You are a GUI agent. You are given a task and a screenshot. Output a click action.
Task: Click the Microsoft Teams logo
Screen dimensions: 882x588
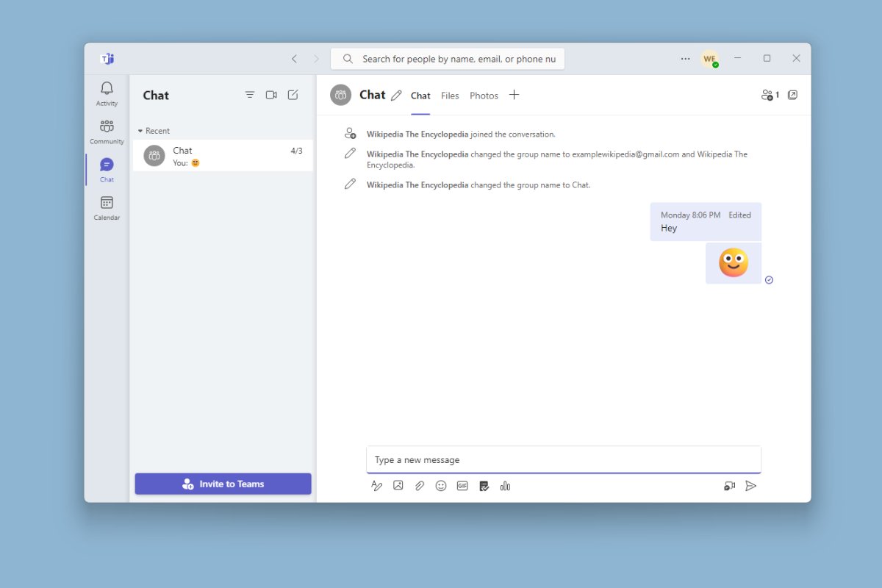pos(107,59)
